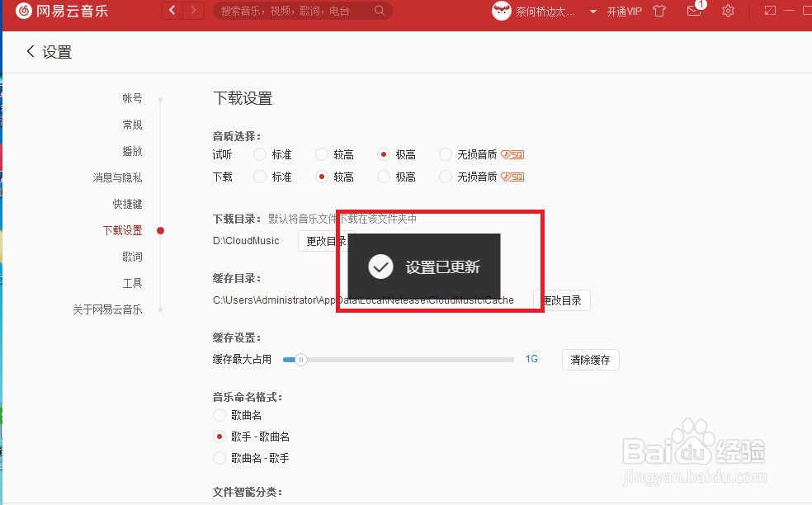This screenshot has height=505, width=812.
Task: Open the username 奈何桥边太... menu
Action: tap(545, 12)
